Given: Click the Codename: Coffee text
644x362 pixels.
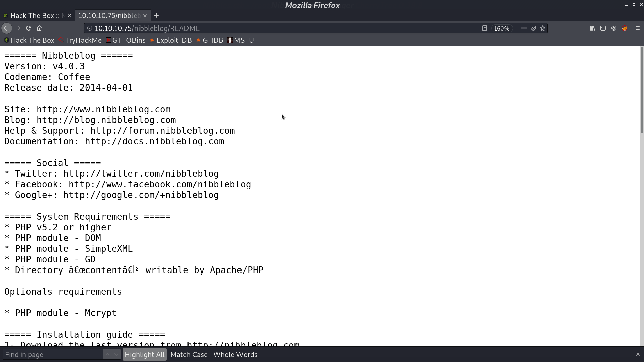Looking at the screenshot, I should [x=47, y=77].
